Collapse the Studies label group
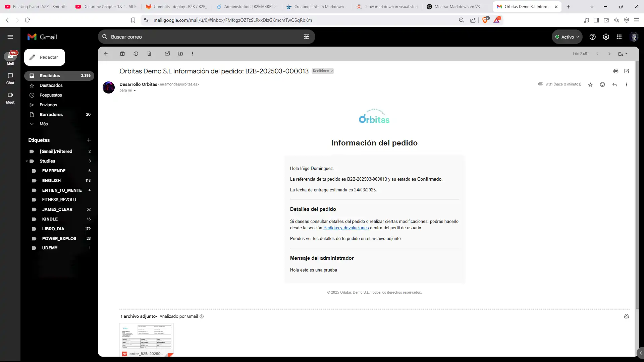Screen dimensions: 644x362 click(x=26, y=161)
